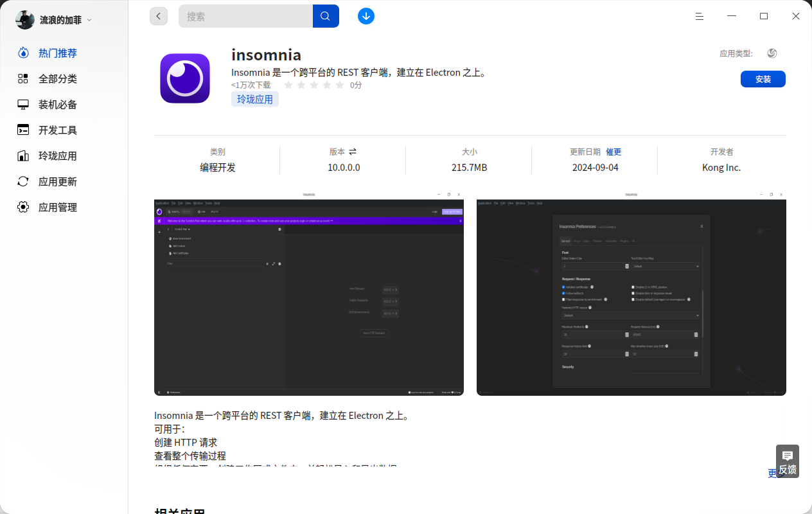
Task: Click the size value 215.7MB
Action: pyautogui.click(x=469, y=168)
